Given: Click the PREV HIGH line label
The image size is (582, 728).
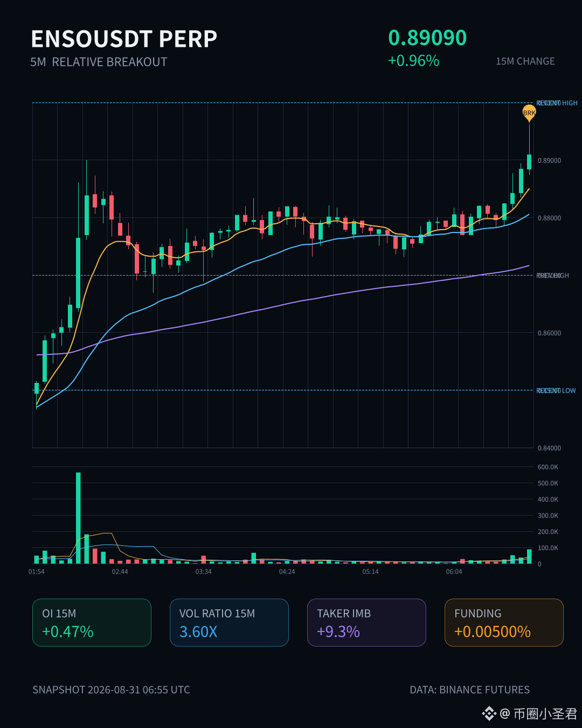Looking at the screenshot, I should (x=552, y=276).
